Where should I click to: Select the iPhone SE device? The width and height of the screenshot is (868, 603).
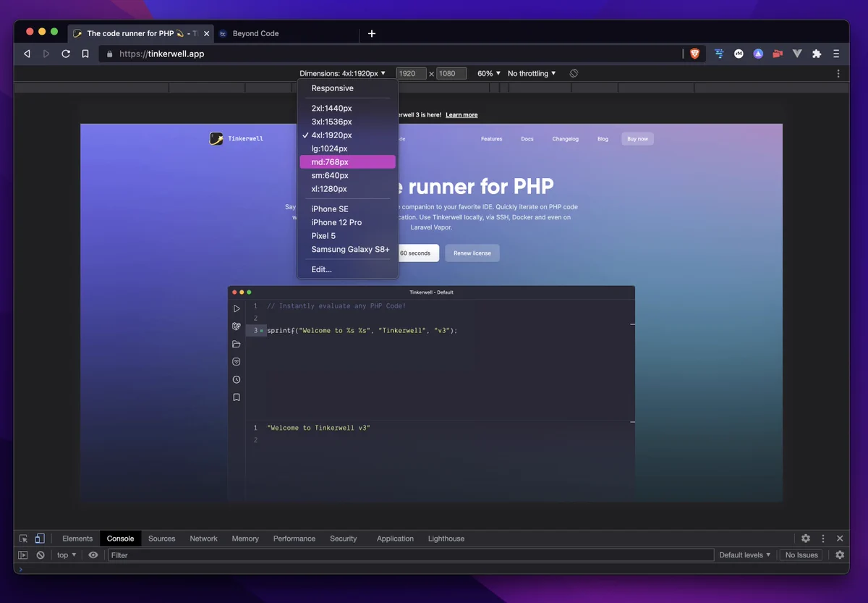point(348,209)
